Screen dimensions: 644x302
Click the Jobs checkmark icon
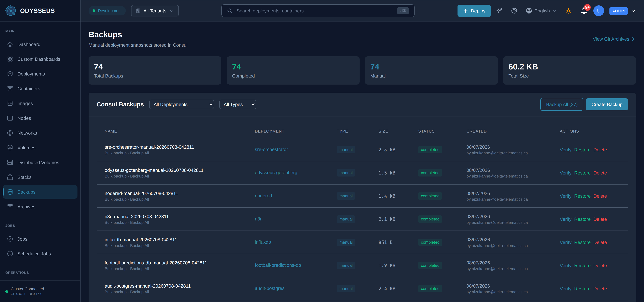click(10, 239)
